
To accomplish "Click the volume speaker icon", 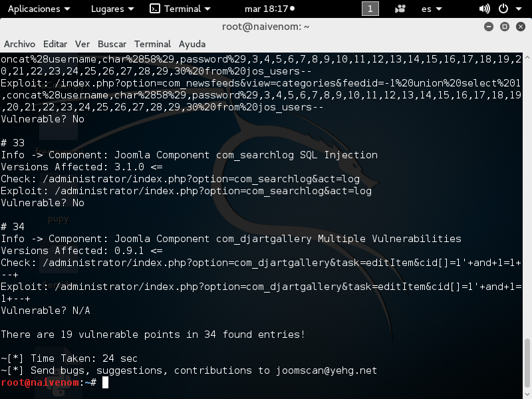I will [x=485, y=9].
